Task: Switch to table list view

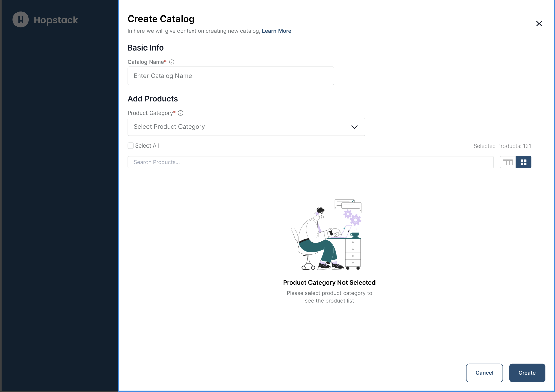Action: tap(508, 162)
